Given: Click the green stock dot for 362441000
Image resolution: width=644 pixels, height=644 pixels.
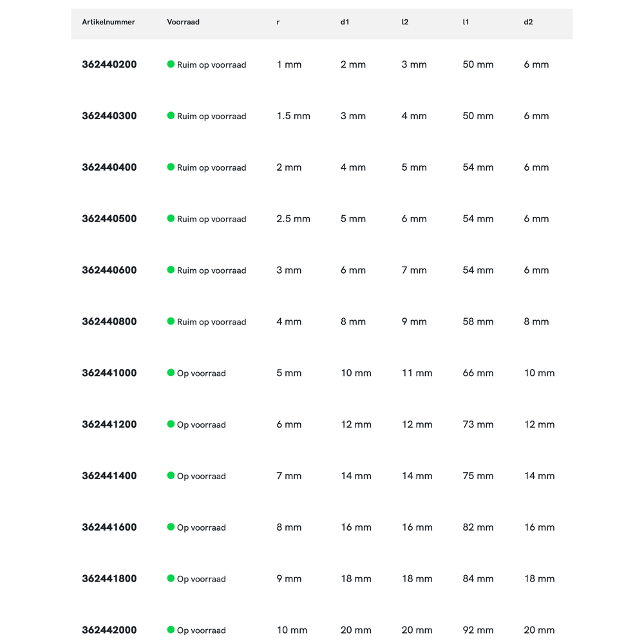Looking at the screenshot, I should 171,372.
